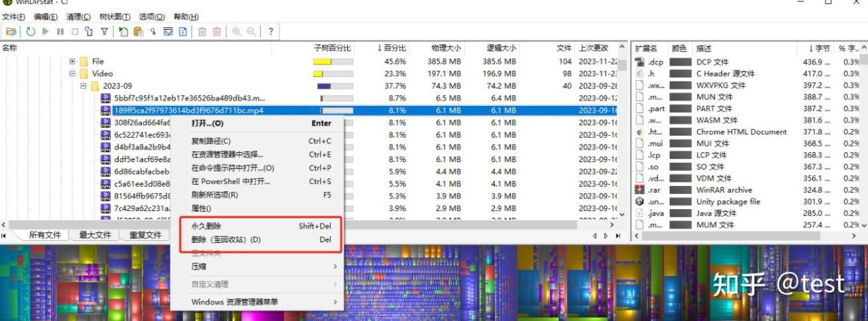The height and width of the screenshot is (321, 868).
Task: Open help via the question mark icon
Action: coord(271,31)
